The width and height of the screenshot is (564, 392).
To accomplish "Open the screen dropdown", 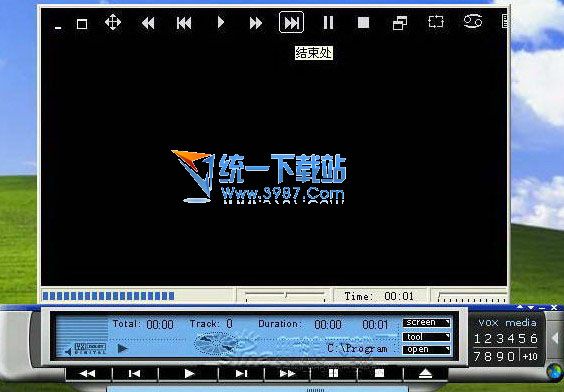I will (x=427, y=322).
